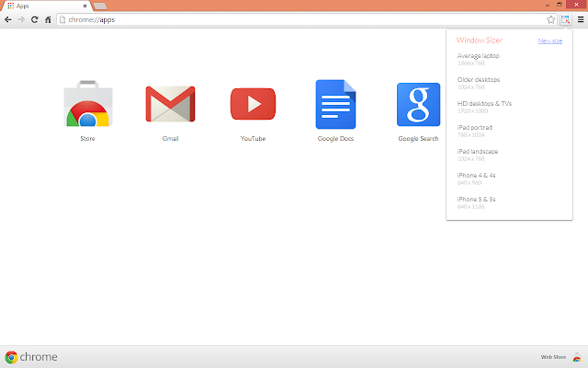Close the Apps tab
The height and width of the screenshot is (368, 588).
click(x=85, y=6)
